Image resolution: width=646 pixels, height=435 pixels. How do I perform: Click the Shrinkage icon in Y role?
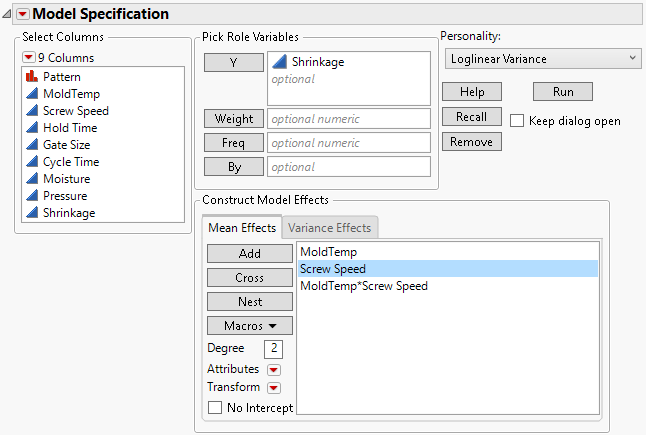pyautogui.click(x=279, y=62)
